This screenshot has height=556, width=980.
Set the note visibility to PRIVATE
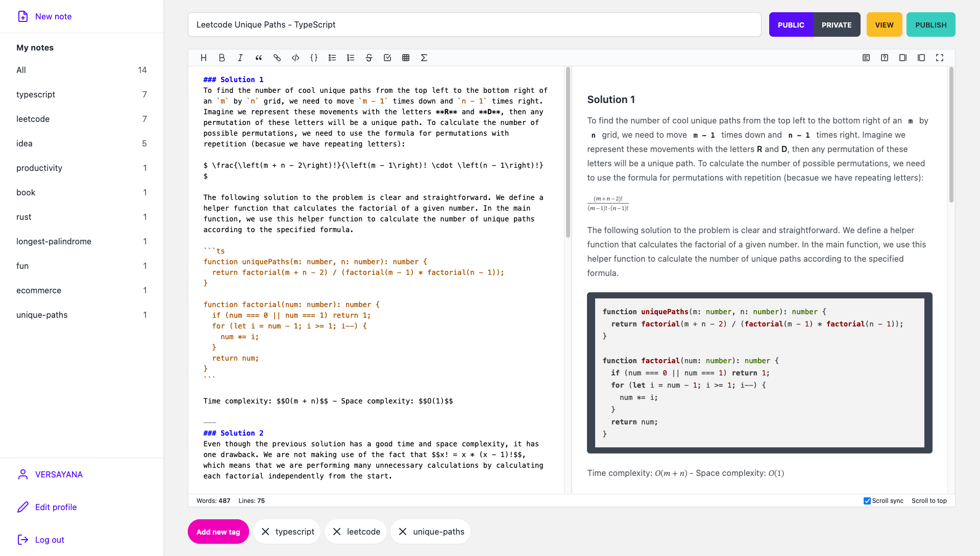pos(837,24)
